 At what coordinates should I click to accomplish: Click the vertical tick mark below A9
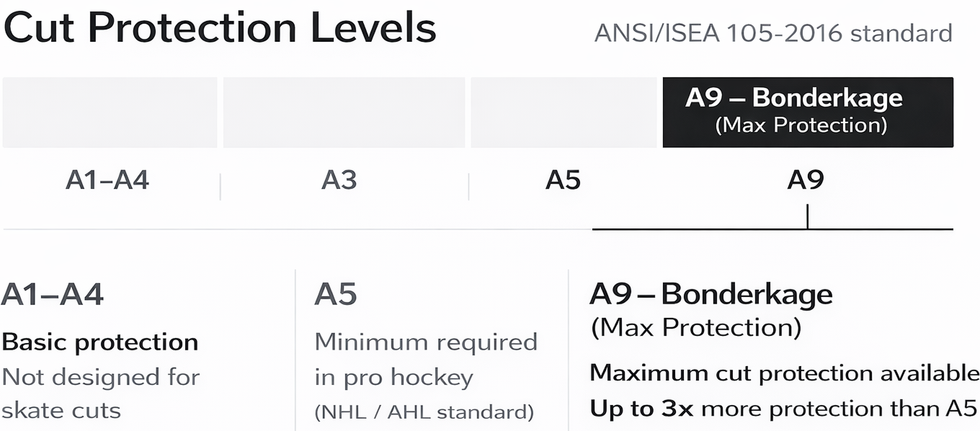tap(807, 216)
